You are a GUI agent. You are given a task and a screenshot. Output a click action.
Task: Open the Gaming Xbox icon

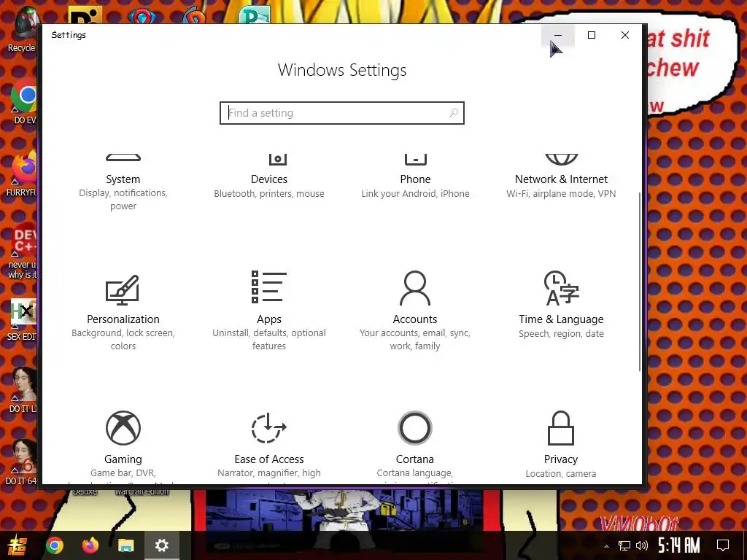(x=123, y=427)
